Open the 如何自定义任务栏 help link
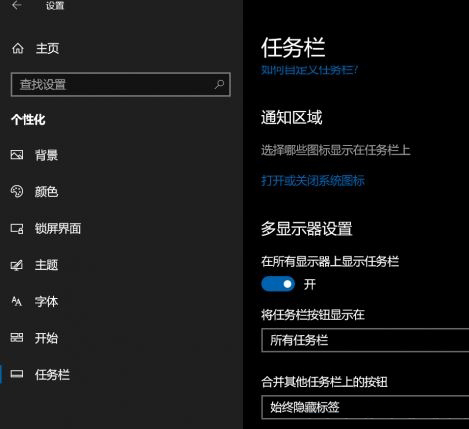This screenshot has width=469, height=429. 309,70
